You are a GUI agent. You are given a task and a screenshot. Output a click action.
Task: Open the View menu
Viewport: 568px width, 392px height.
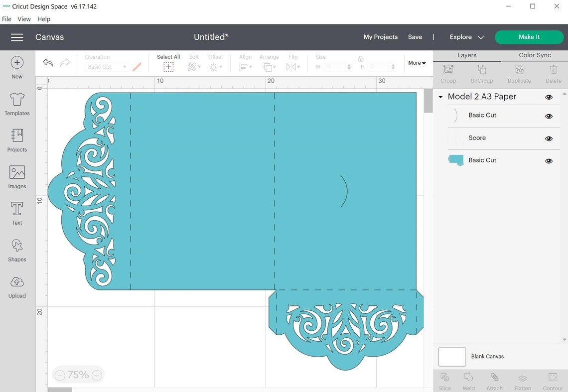(24, 19)
